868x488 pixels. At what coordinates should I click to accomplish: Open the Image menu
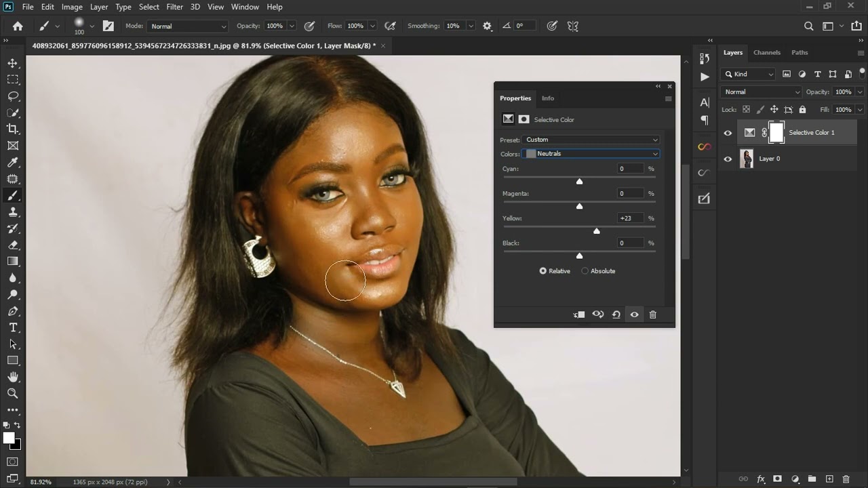[x=72, y=7]
